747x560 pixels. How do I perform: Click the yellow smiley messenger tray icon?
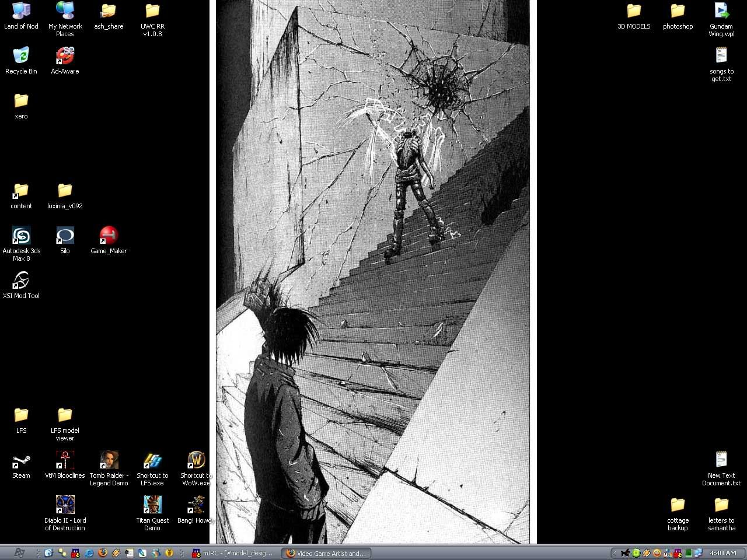coord(657,553)
